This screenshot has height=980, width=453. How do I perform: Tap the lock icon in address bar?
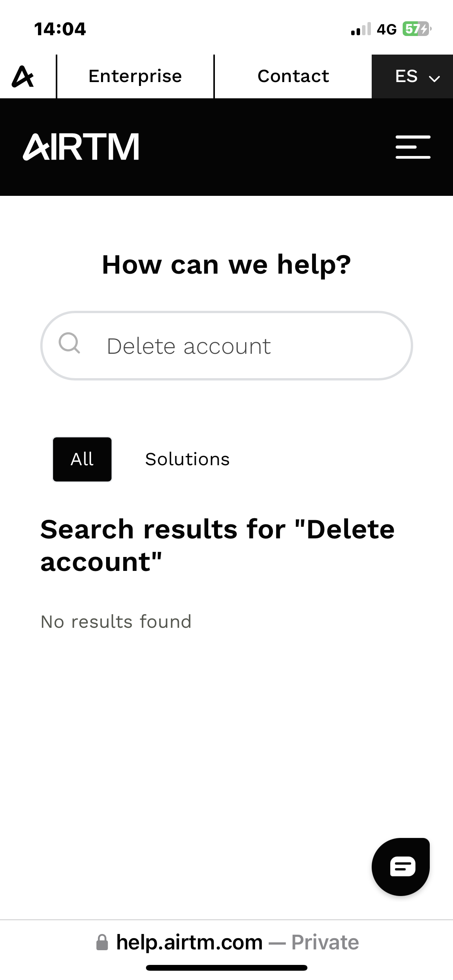point(102,942)
